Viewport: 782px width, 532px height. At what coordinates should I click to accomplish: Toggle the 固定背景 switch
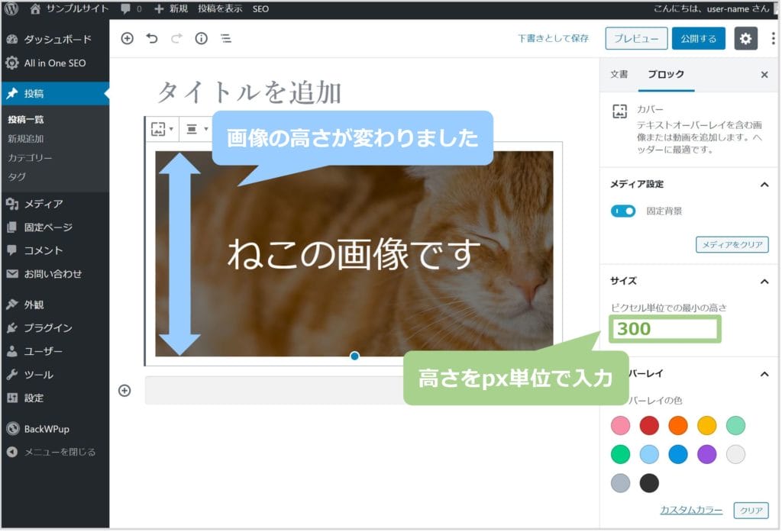pyautogui.click(x=623, y=211)
